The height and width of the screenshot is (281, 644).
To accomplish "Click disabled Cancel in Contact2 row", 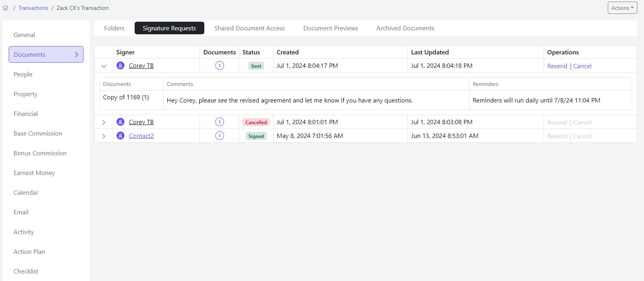I will coord(582,136).
